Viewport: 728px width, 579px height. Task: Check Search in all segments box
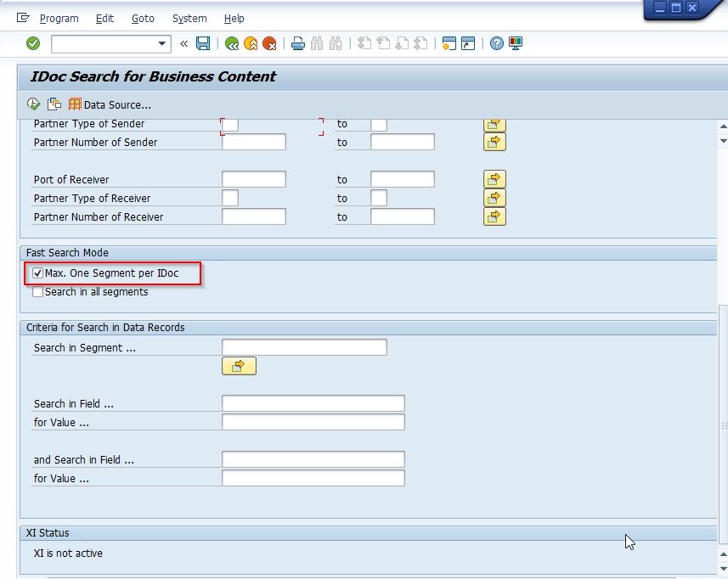pyautogui.click(x=37, y=292)
